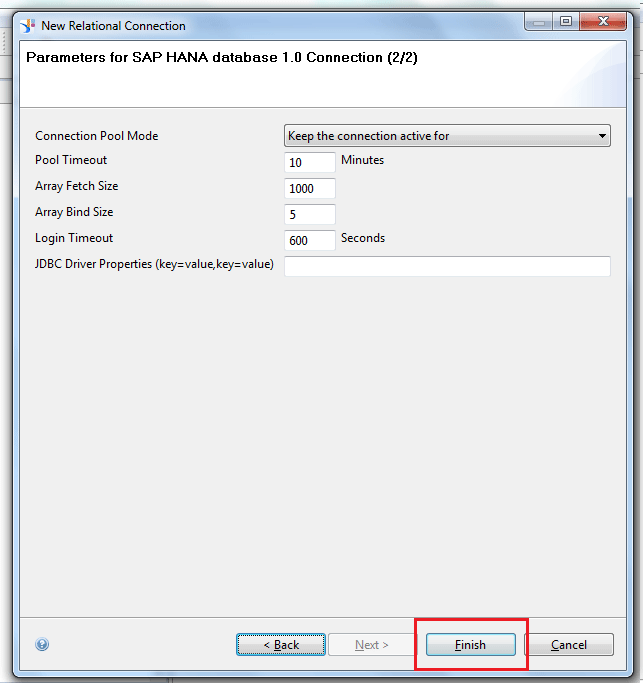Screen dimensions: 643x683
Task: Maximize the New Relational Connection dialog
Action: click(x=566, y=21)
